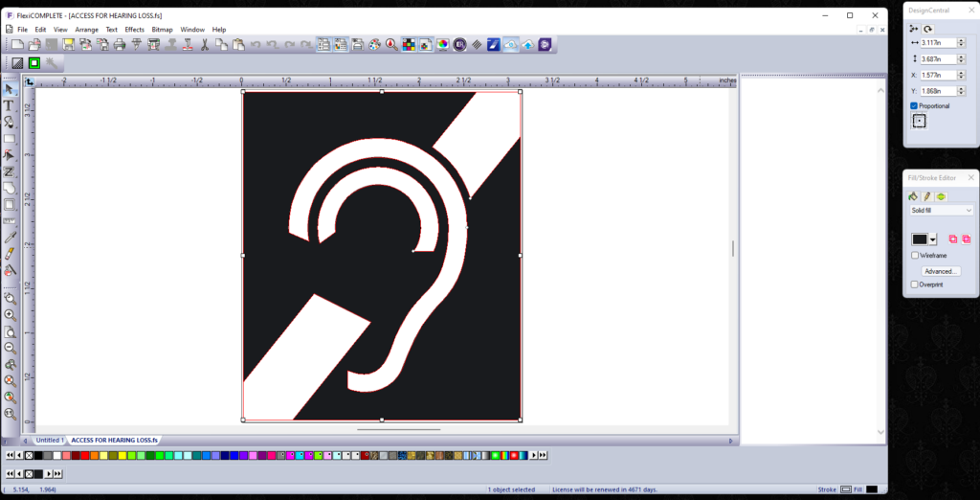
Task: Click the no-fill X swatch in the palette
Action: pyautogui.click(x=29, y=455)
